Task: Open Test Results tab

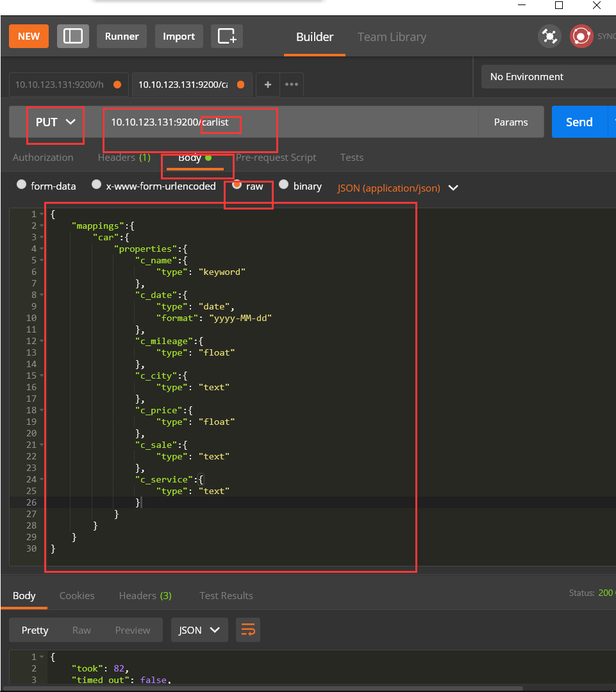Action: point(226,596)
